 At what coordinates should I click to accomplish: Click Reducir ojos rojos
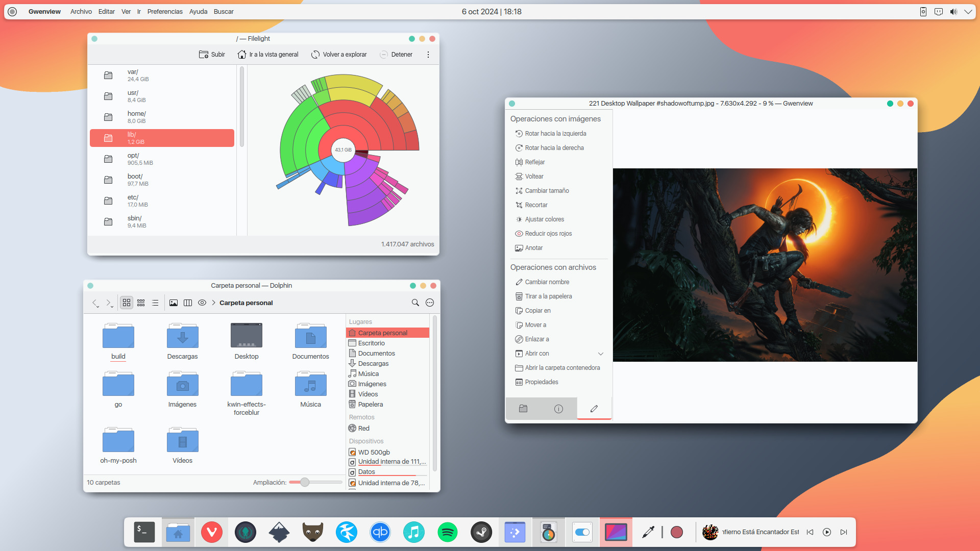tap(543, 234)
